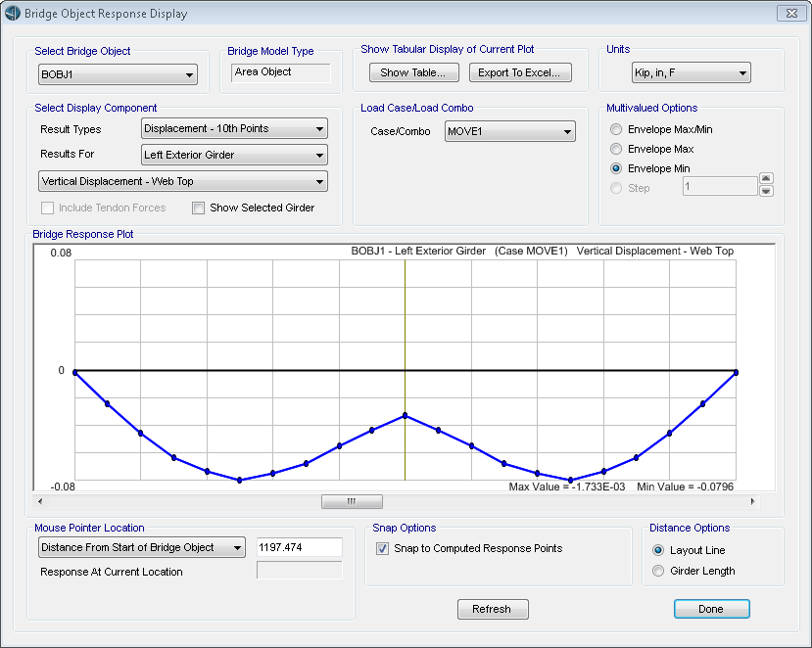
Task: Decrease the Step value with down arrow
Action: pos(766,191)
